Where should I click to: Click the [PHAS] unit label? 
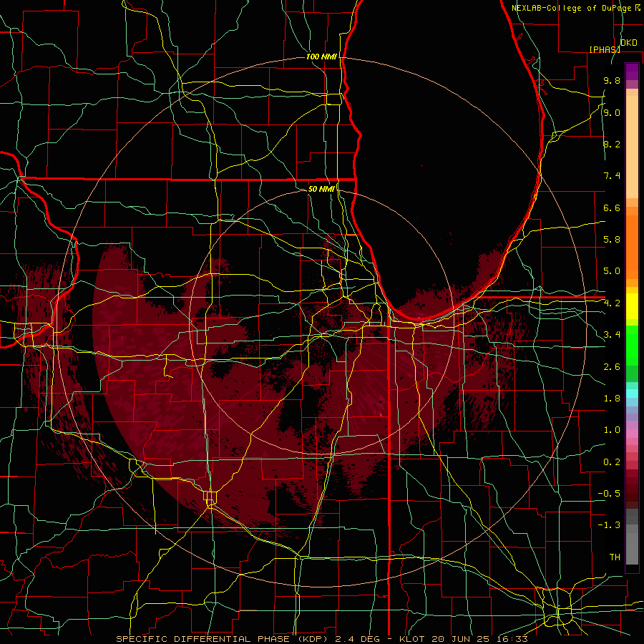pos(605,49)
